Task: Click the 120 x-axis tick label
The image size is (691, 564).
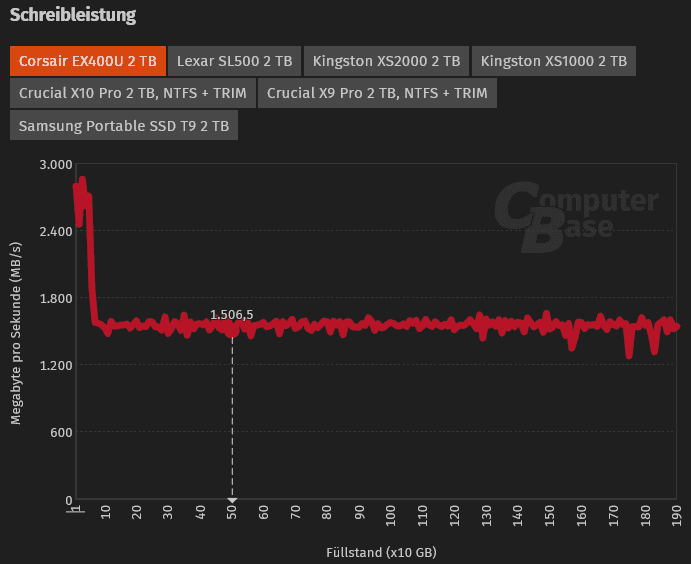Action: [x=454, y=516]
